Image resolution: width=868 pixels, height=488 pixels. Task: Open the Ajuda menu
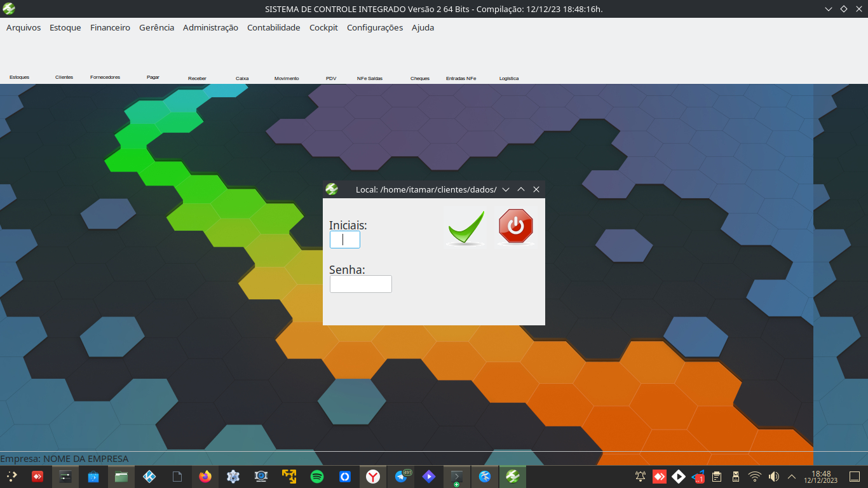[423, 27]
